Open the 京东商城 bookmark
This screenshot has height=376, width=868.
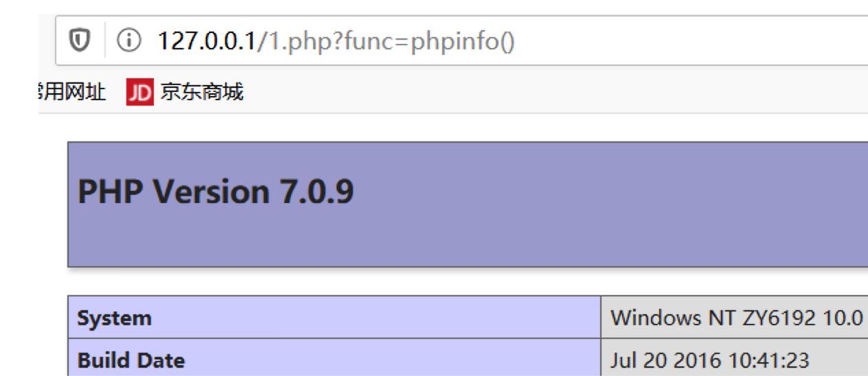201,92
